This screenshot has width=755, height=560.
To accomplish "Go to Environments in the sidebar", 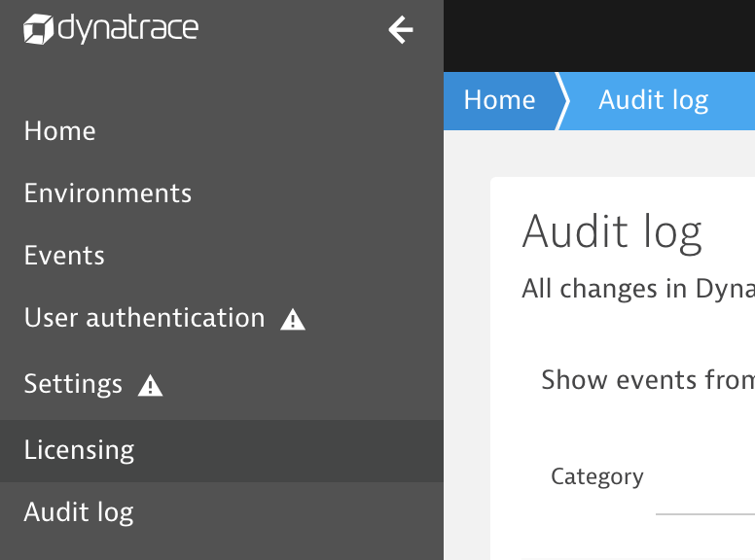I will [108, 193].
